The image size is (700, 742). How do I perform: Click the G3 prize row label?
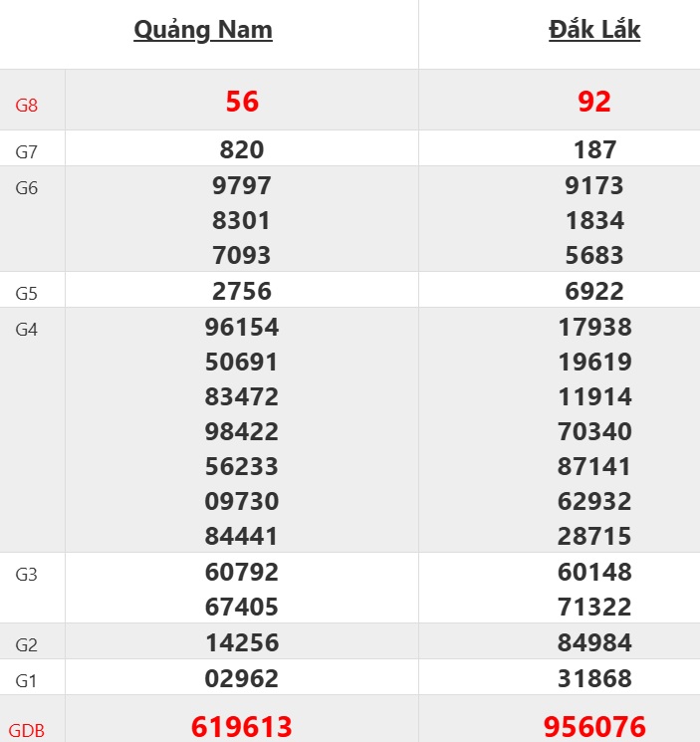click(26, 574)
